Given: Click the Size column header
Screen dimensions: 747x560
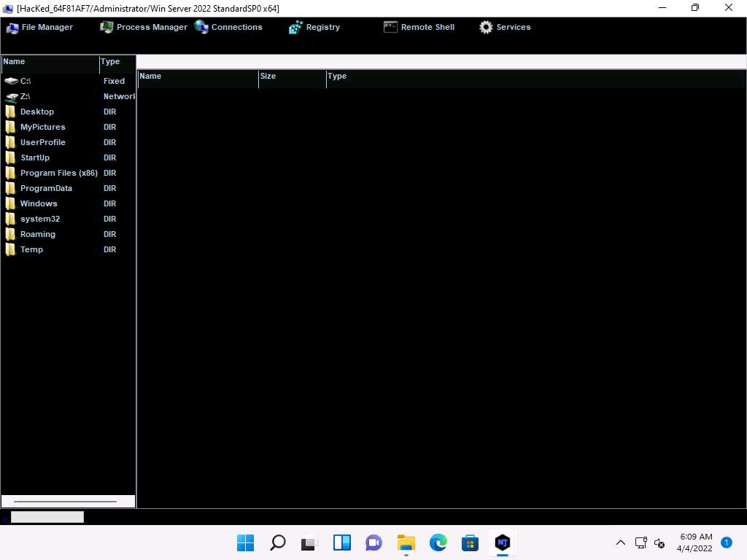Looking at the screenshot, I should pyautogui.click(x=291, y=77).
